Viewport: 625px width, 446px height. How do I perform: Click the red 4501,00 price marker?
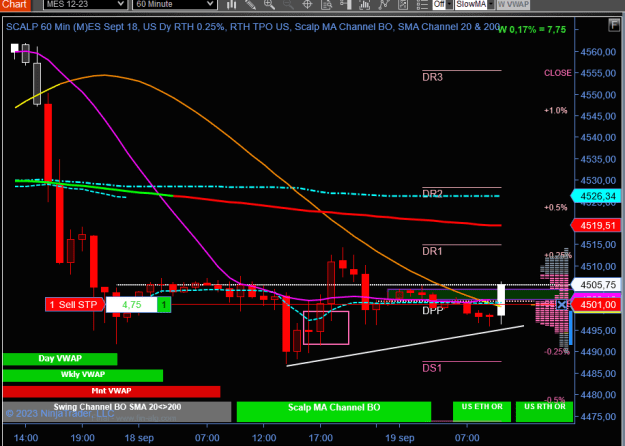tap(596, 305)
